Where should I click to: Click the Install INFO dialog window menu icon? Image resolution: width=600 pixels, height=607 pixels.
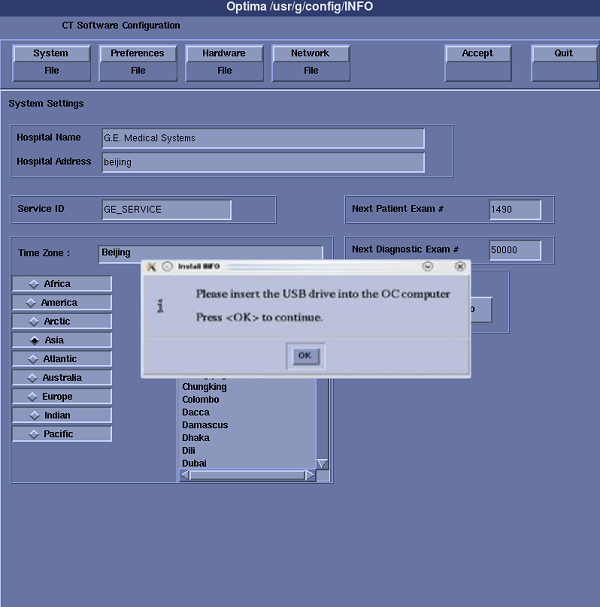152,267
